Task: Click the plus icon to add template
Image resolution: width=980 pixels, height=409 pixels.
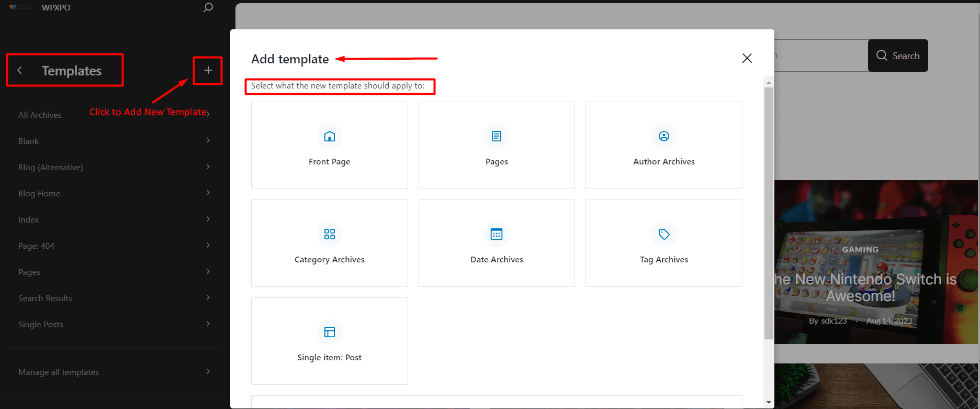Action: pos(208,70)
